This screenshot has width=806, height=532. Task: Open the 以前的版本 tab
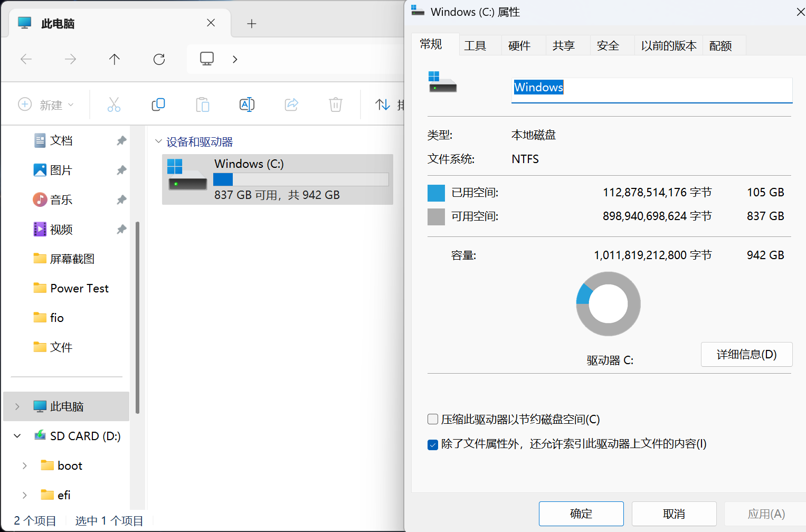668,45
